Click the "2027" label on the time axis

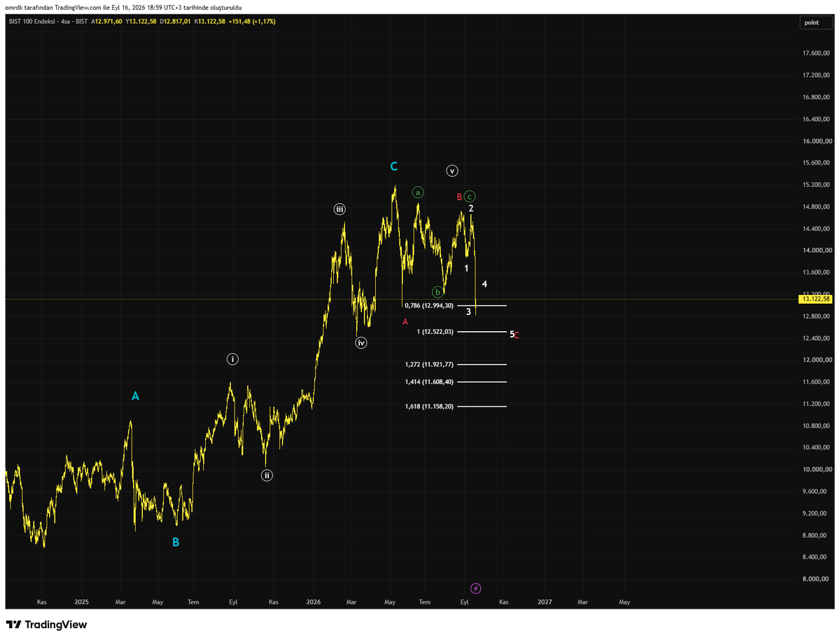pos(545,601)
